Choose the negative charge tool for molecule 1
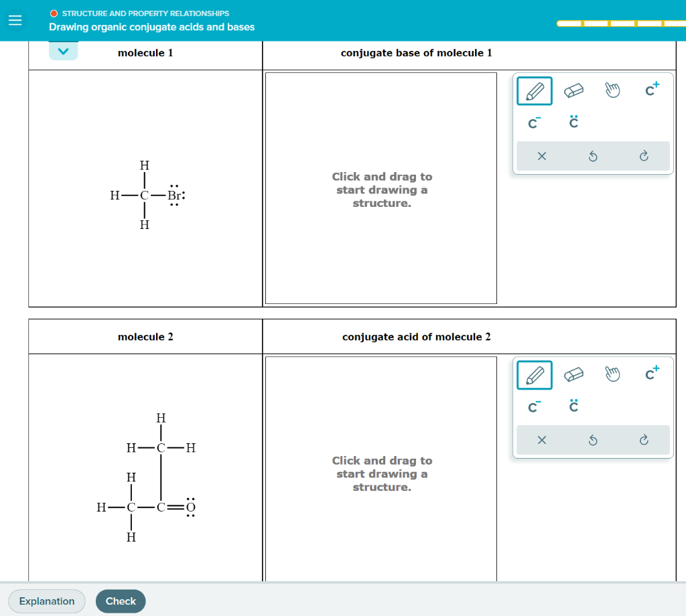This screenshot has width=686, height=616. coord(534,123)
